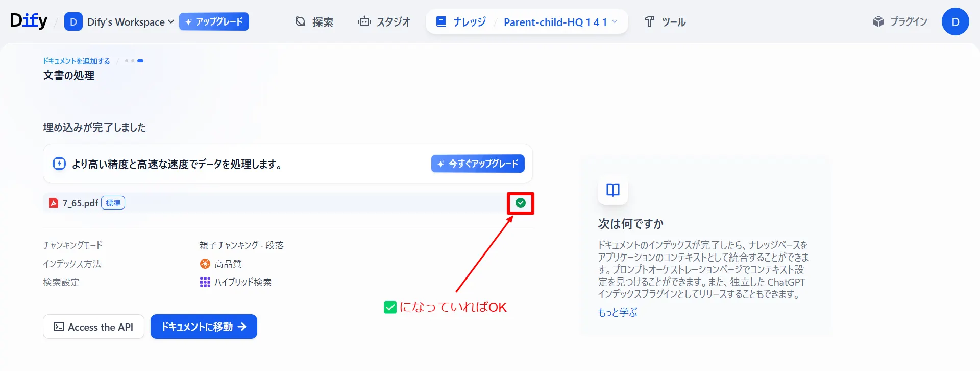Open the スタジオ tab
Viewport: 980px width, 371px height.
coord(384,22)
